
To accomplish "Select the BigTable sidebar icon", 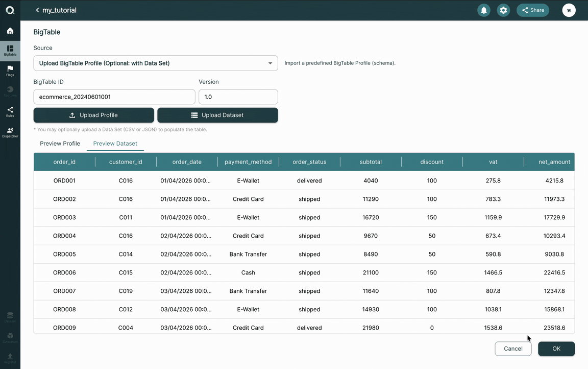I will point(10,51).
